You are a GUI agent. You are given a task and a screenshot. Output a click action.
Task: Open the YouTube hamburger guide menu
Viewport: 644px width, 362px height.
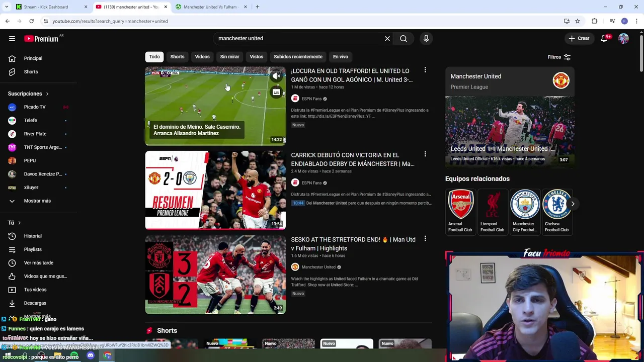(x=12, y=38)
